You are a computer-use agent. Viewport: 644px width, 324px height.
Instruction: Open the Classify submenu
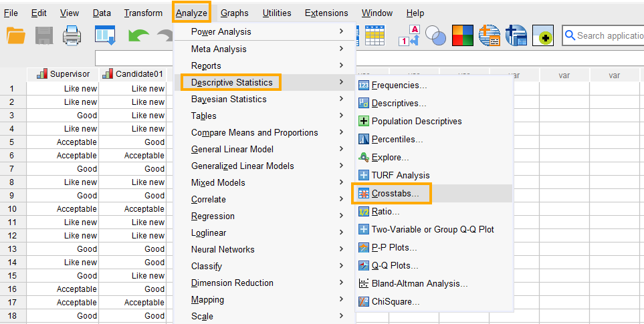(265, 266)
